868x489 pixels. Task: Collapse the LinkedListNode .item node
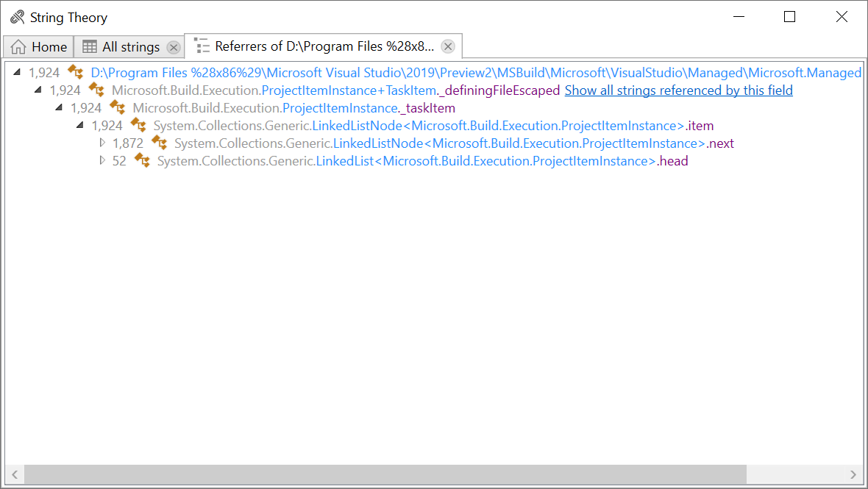80,125
